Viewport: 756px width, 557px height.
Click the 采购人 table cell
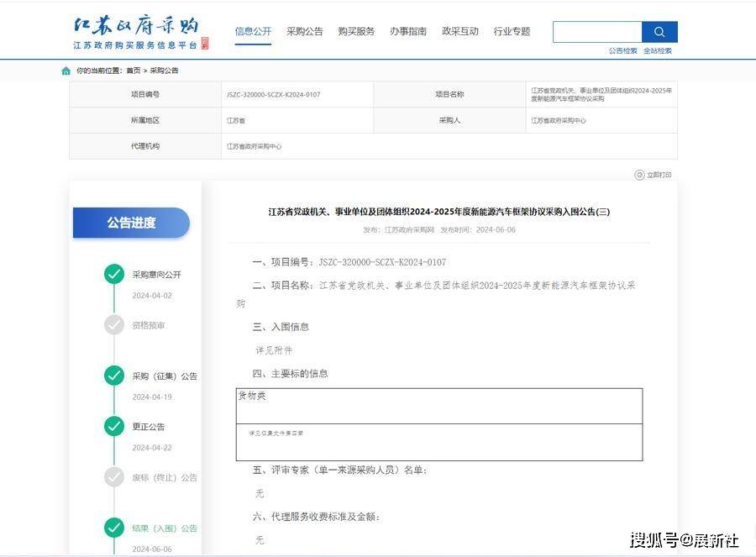point(449,120)
